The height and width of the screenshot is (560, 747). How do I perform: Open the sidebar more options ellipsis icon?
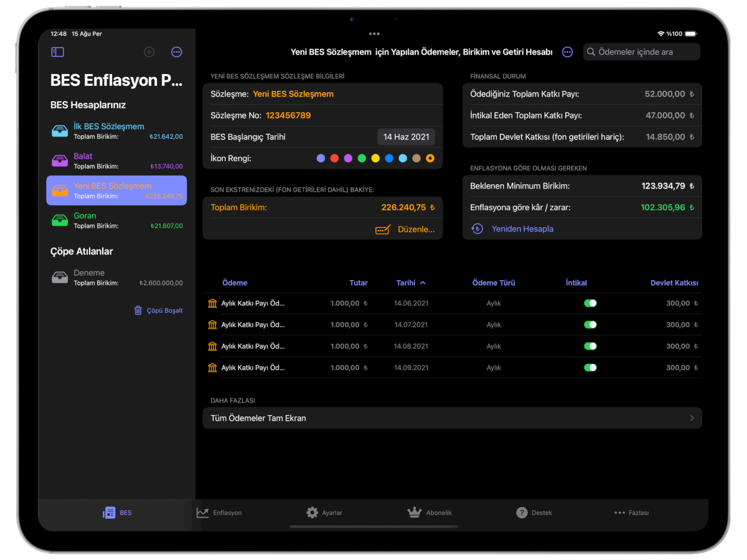[177, 52]
